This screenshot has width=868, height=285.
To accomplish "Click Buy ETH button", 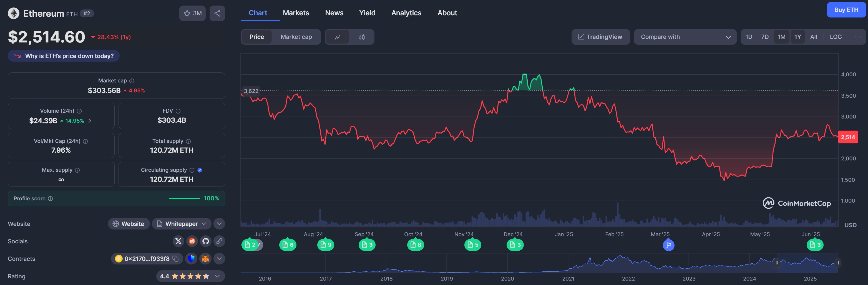I will tap(846, 10).
